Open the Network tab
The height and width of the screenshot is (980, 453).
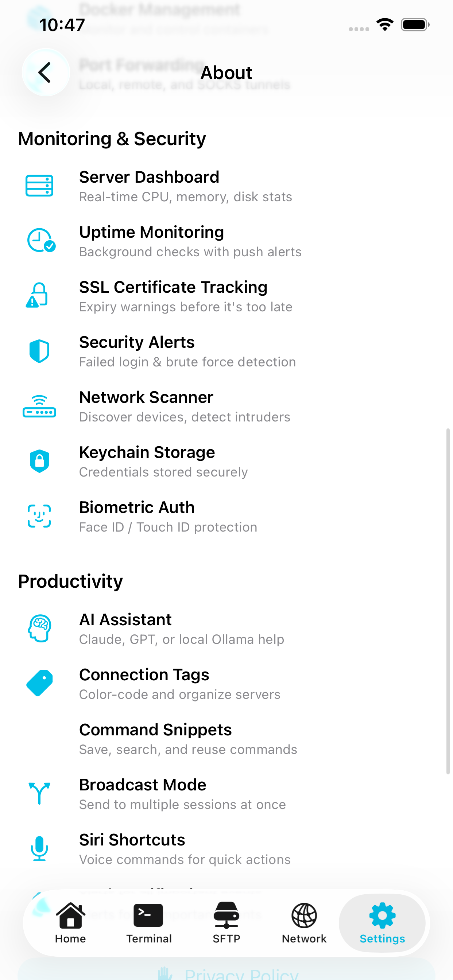point(304,923)
